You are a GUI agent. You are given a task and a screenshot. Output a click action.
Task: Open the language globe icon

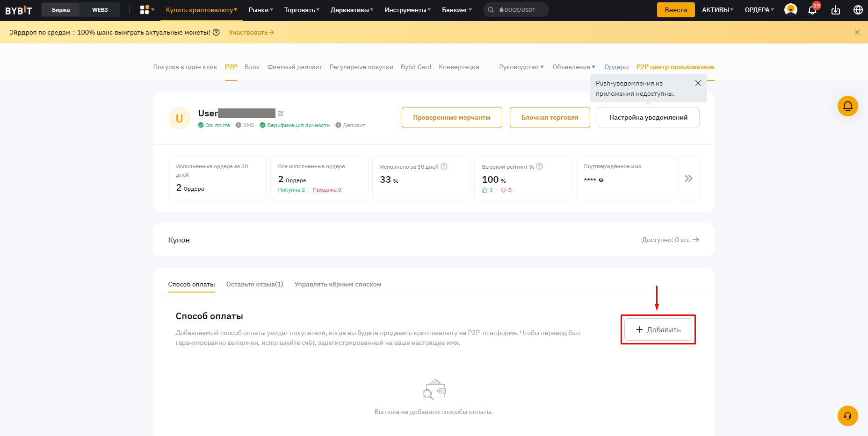click(858, 10)
